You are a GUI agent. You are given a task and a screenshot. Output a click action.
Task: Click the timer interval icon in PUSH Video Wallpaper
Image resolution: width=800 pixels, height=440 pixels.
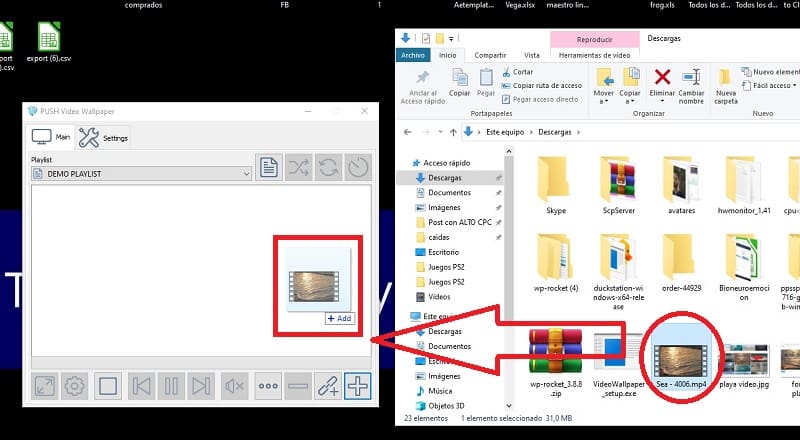[x=358, y=167]
